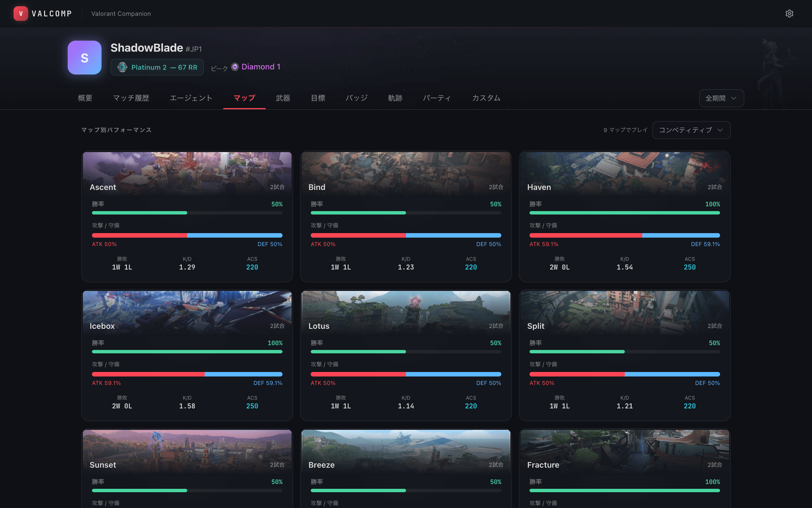Click the Breeze win rate progress bar

click(x=406, y=491)
